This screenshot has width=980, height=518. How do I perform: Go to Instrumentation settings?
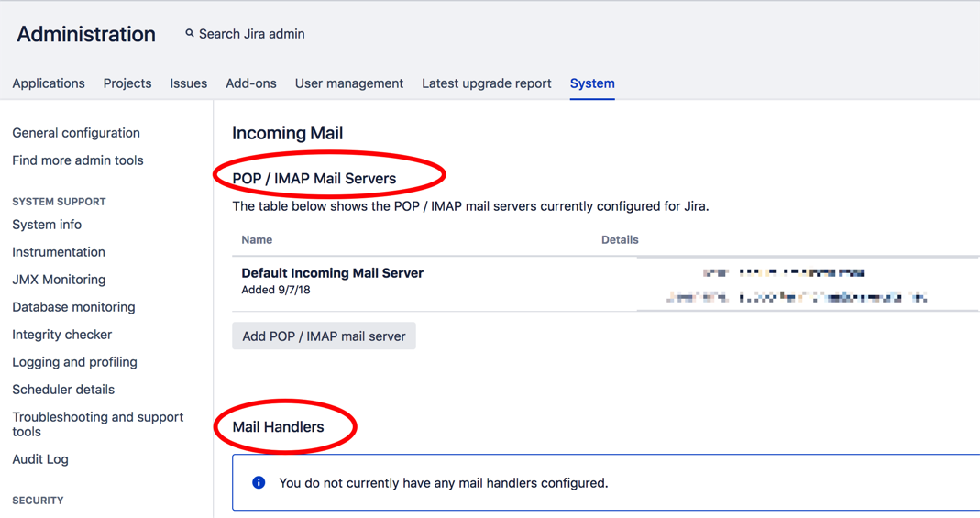[59, 252]
